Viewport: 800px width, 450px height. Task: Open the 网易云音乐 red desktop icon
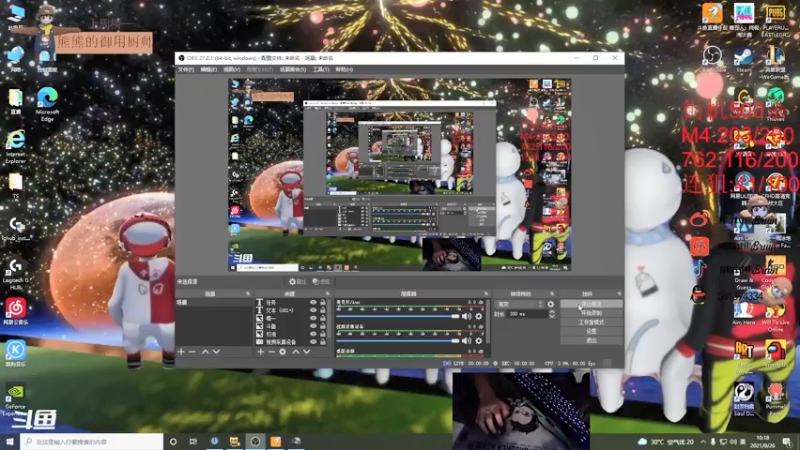pyautogui.click(x=16, y=312)
